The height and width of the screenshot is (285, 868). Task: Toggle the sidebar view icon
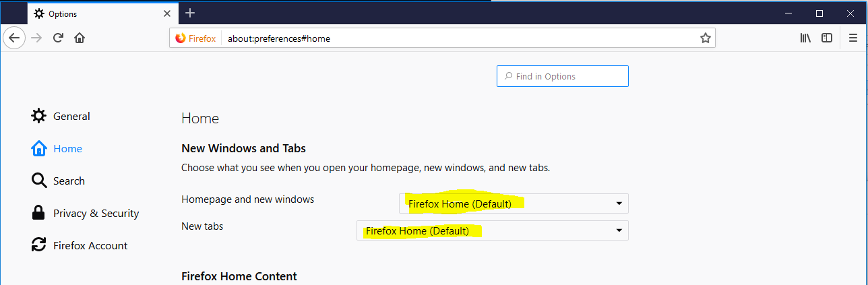click(x=827, y=38)
